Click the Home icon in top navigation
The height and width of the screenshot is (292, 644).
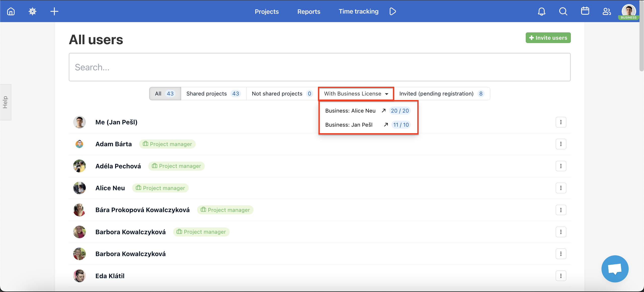[11, 11]
